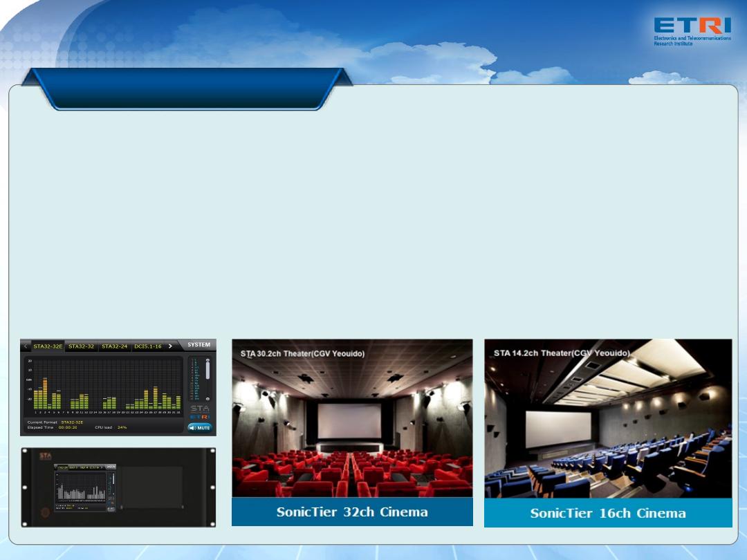Mute audio with the MUTE button

coord(200,428)
